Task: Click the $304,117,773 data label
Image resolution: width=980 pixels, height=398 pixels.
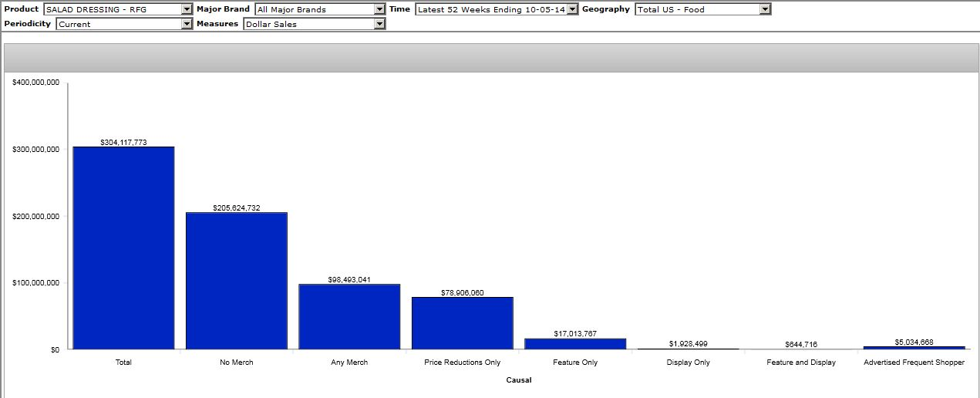Action: pos(123,142)
